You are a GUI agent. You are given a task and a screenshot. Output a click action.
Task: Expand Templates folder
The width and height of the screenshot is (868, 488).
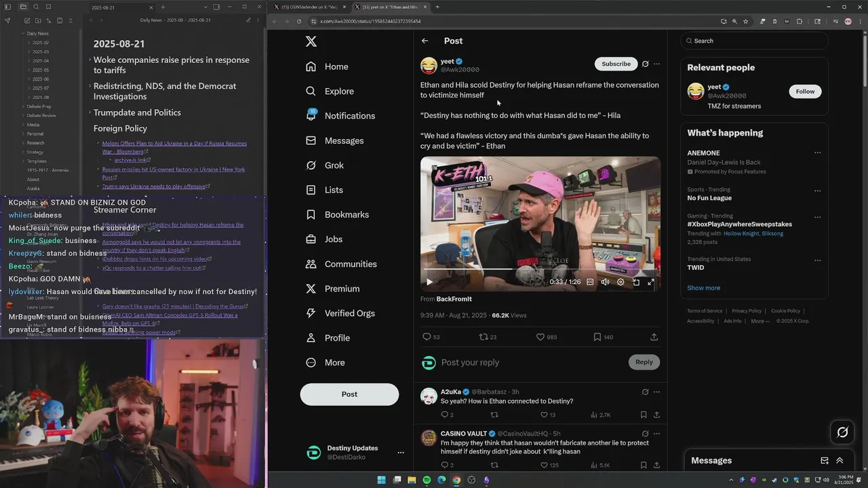(22, 161)
